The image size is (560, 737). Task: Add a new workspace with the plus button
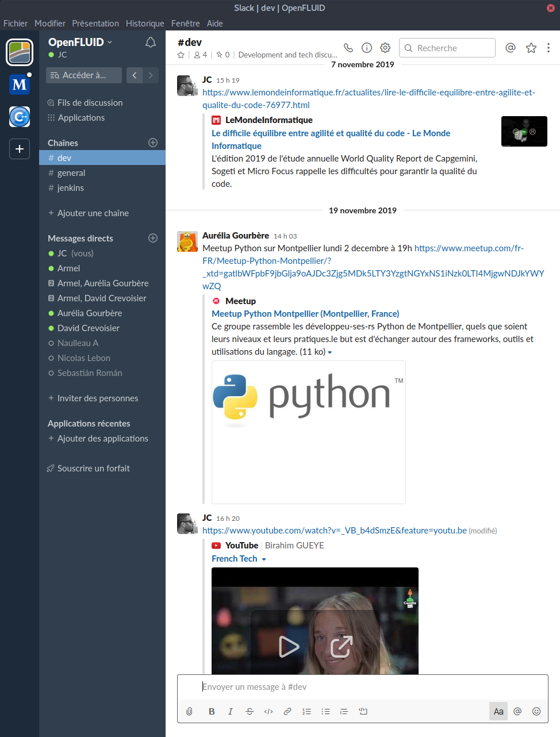pyautogui.click(x=20, y=149)
